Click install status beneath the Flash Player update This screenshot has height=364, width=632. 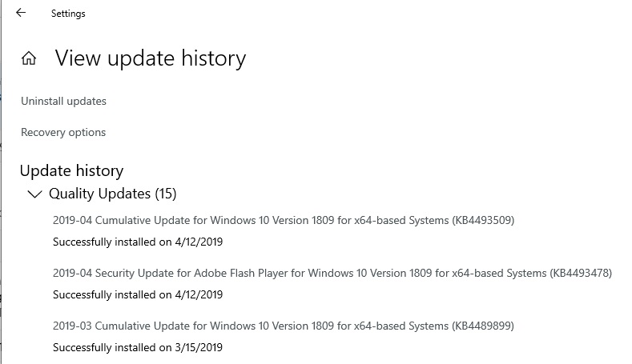click(x=138, y=294)
